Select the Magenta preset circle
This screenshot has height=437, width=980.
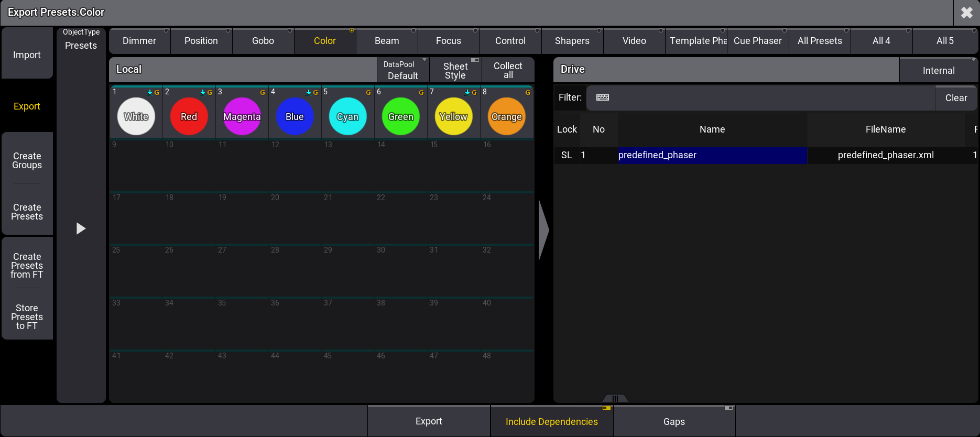(x=242, y=116)
